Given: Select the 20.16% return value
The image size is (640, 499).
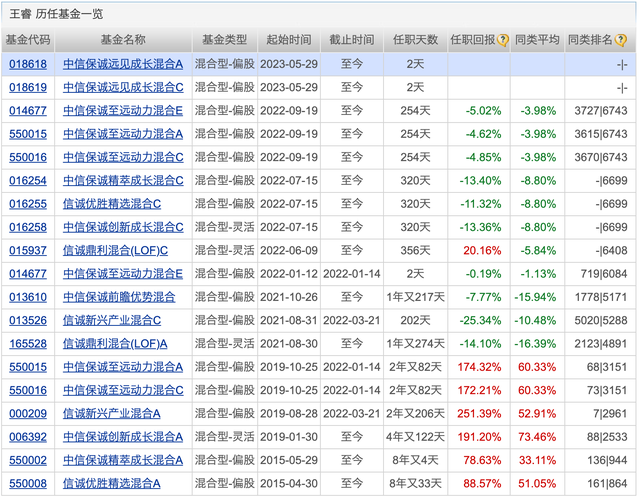Looking at the screenshot, I should 482,251.
